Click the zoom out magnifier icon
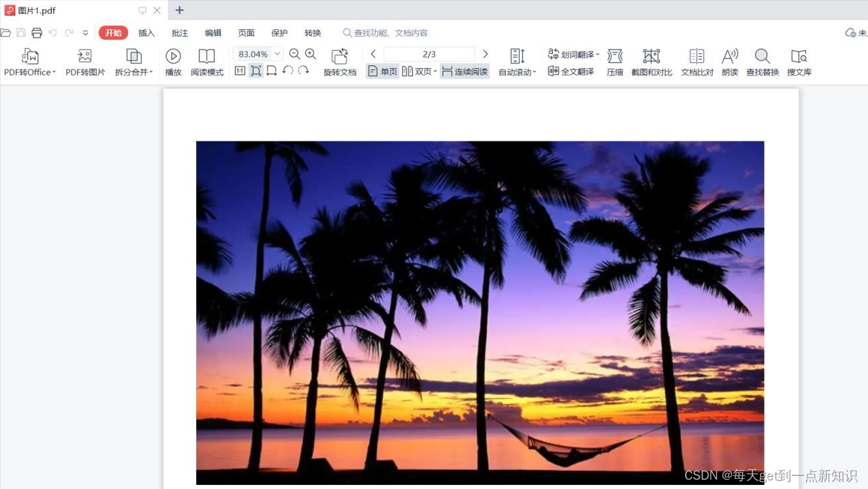Viewport: 868px width, 489px height. (294, 54)
